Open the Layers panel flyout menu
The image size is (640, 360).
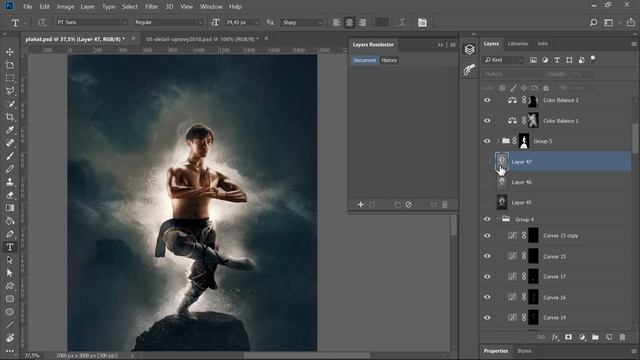coord(633,44)
